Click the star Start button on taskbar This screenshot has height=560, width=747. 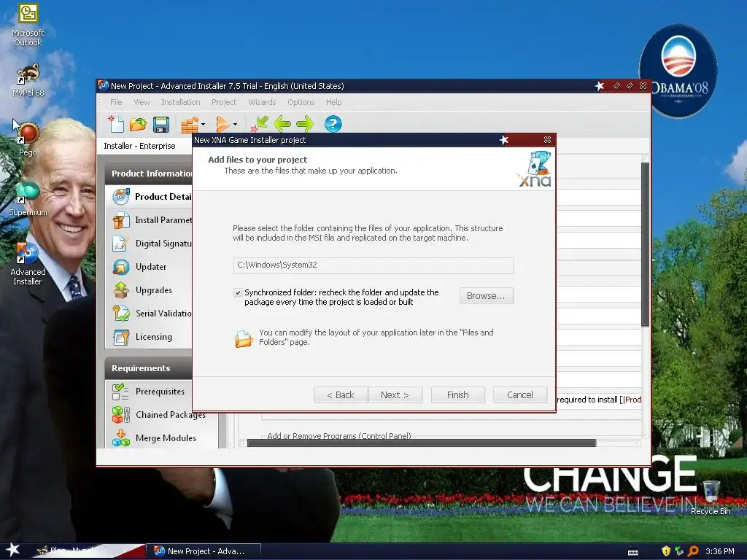pyautogui.click(x=12, y=550)
